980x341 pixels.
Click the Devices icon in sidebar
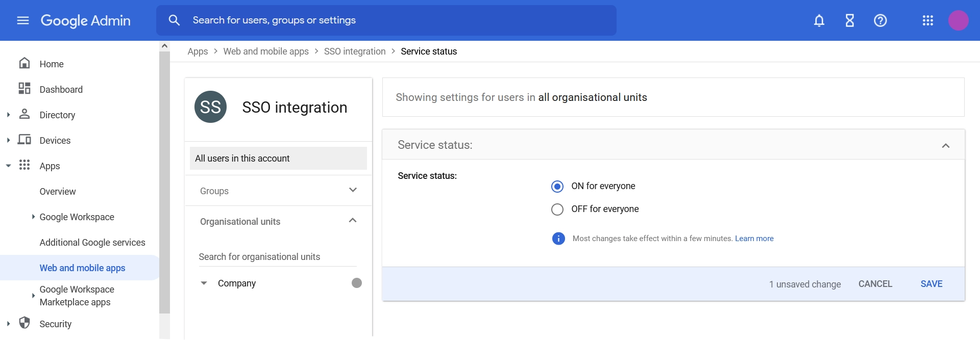click(24, 139)
